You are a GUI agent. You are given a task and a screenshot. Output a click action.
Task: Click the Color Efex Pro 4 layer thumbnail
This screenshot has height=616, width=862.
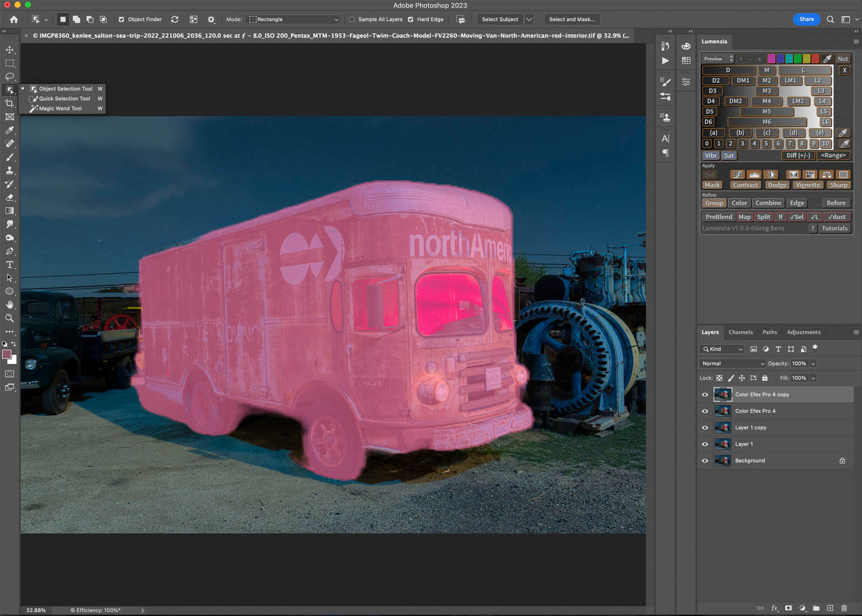(722, 411)
